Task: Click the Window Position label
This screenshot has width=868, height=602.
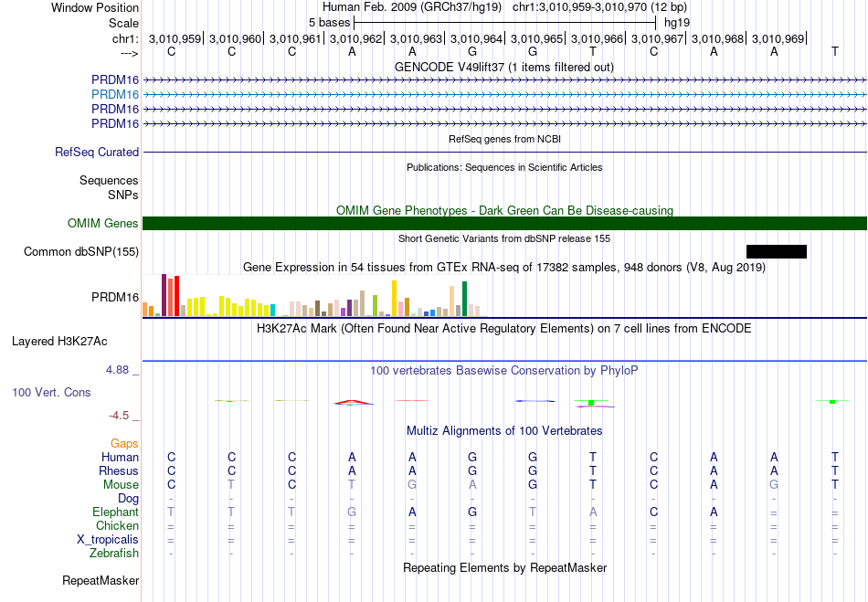Action: pos(95,7)
